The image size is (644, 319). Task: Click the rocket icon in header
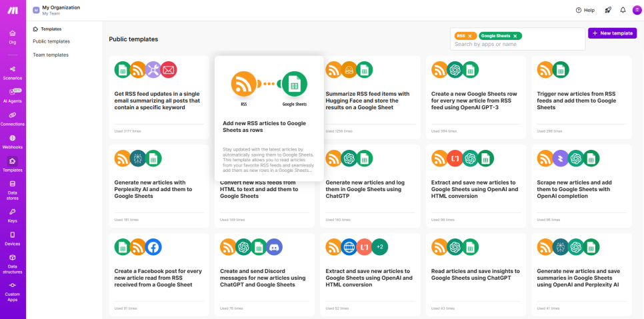608,10
